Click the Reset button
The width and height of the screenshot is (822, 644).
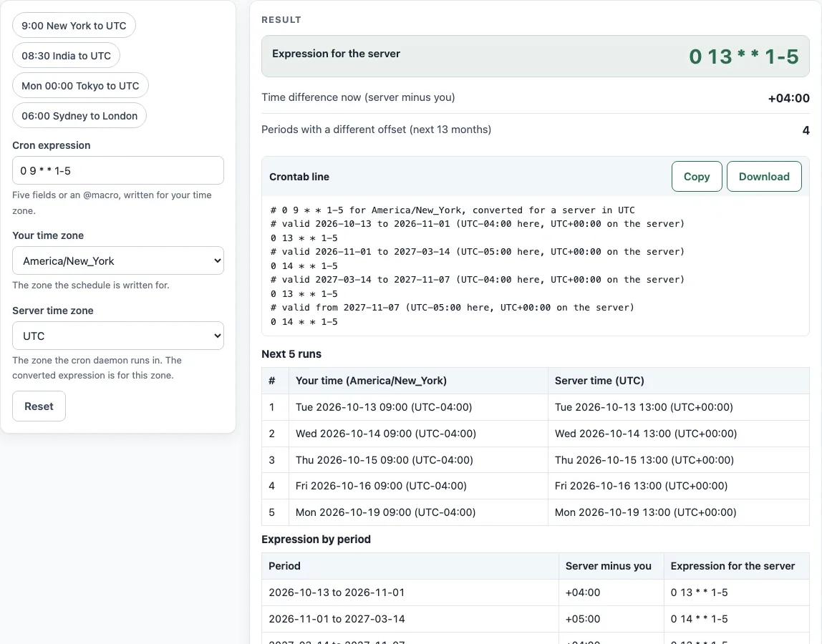39,406
